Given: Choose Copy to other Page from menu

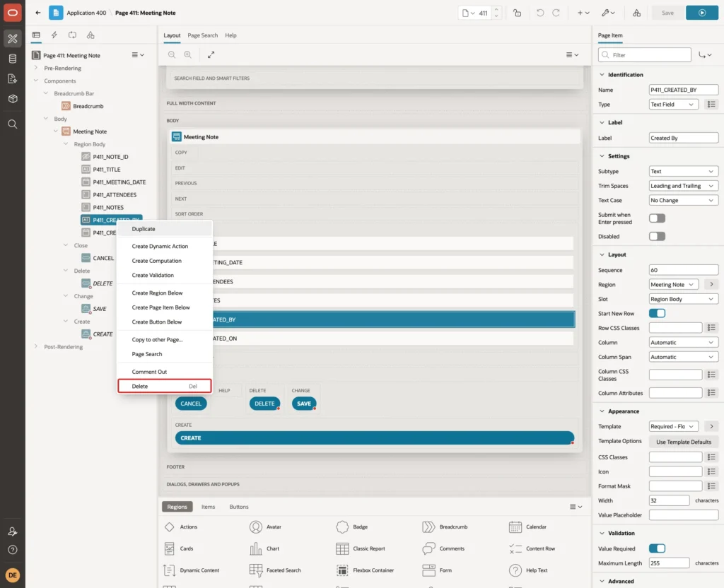Looking at the screenshot, I should [x=165, y=340].
